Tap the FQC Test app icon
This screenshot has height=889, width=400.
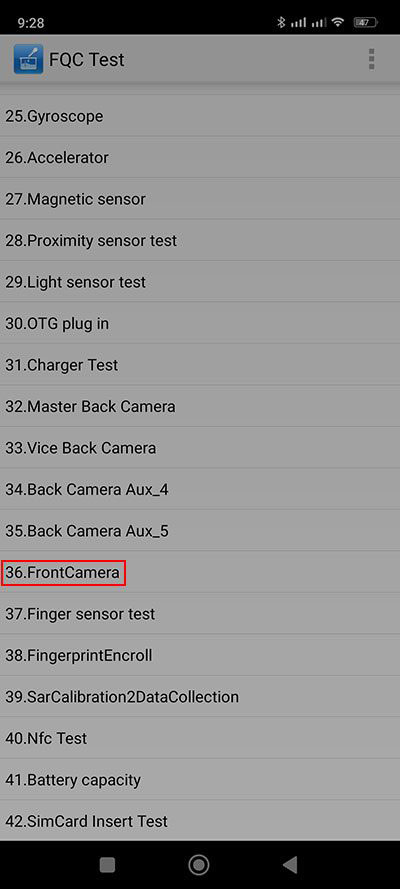point(28,60)
